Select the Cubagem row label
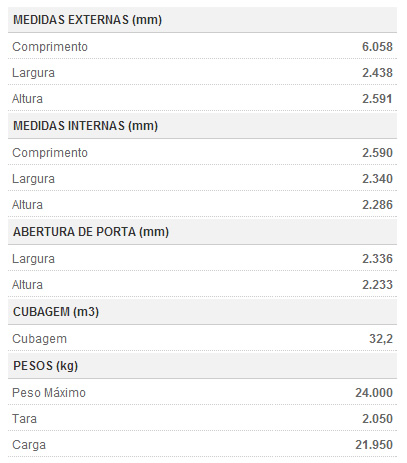Viewport: 407px width, 463px height. [x=40, y=339]
